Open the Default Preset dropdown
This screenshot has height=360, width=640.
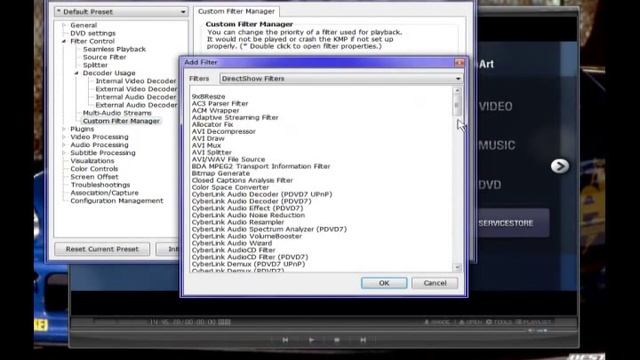[121, 12]
